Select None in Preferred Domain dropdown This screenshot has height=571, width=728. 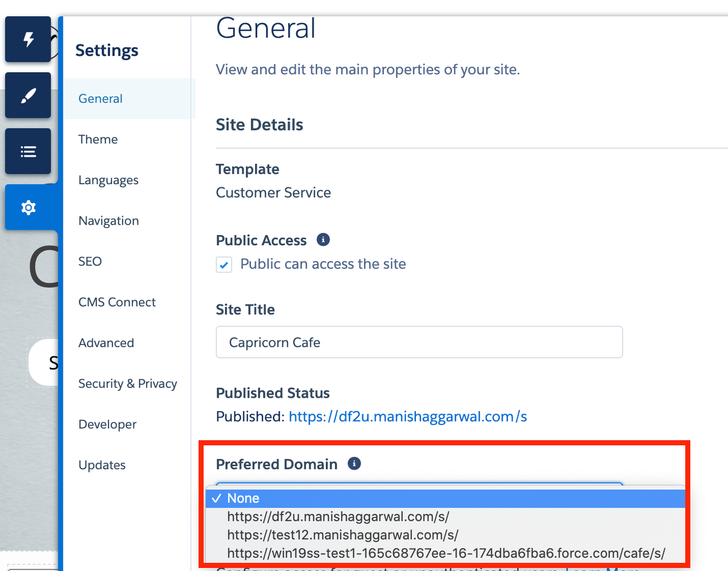click(445, 498)
